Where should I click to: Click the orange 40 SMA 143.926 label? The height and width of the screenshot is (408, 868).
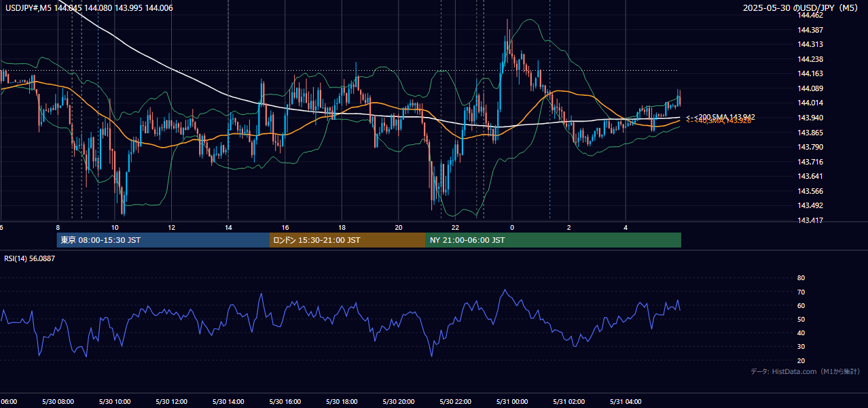[x=719, y=121]
